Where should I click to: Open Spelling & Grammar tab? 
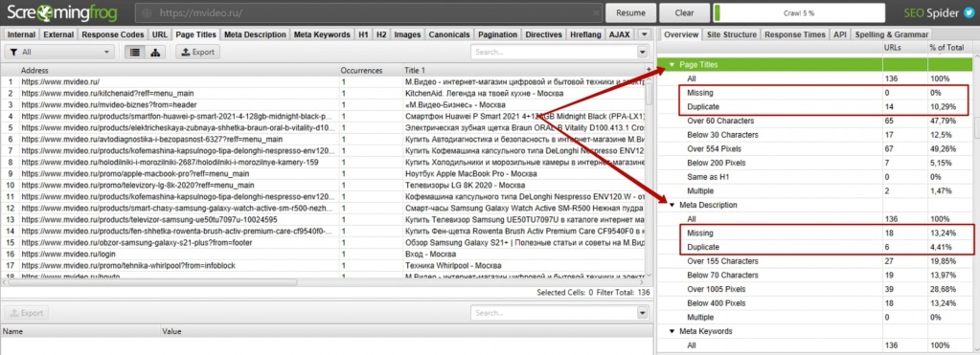[891, 35]
